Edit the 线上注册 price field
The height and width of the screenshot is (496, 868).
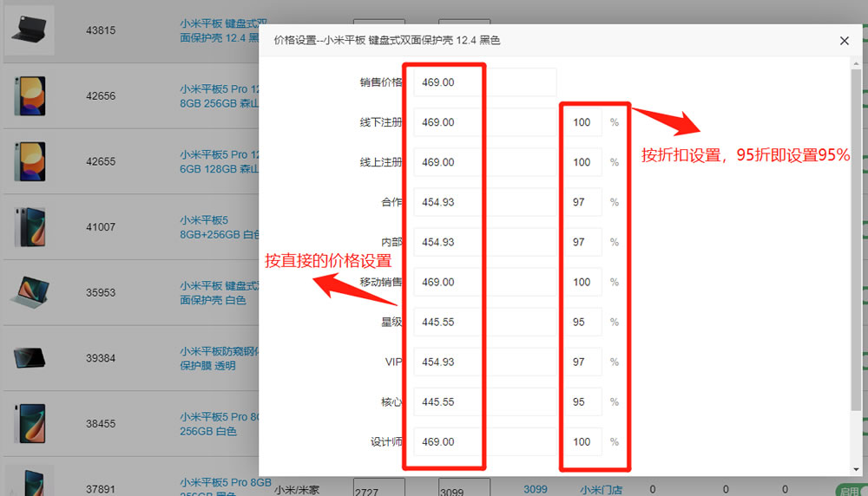pyautogui.click(x=485, y=162)
